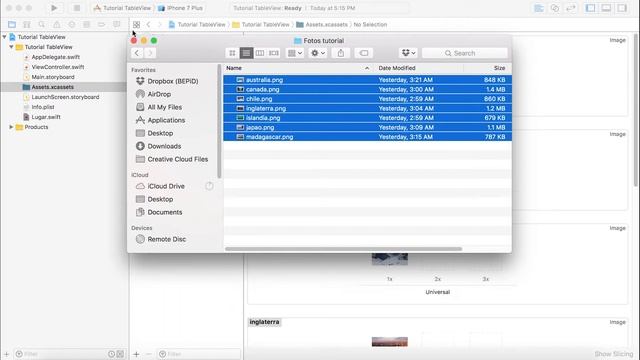
Task: Select madagascar.png in Finder list
Action: tap(367, 137)
